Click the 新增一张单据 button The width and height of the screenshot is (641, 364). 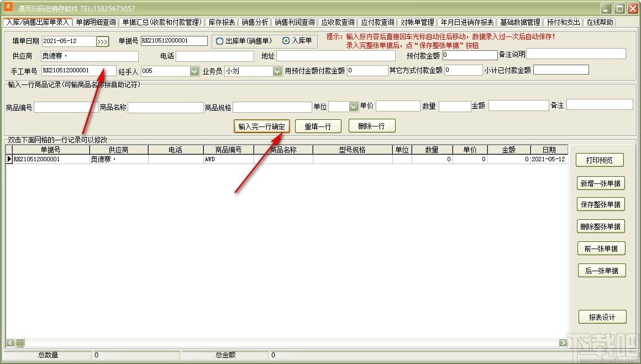click(601, 183)
